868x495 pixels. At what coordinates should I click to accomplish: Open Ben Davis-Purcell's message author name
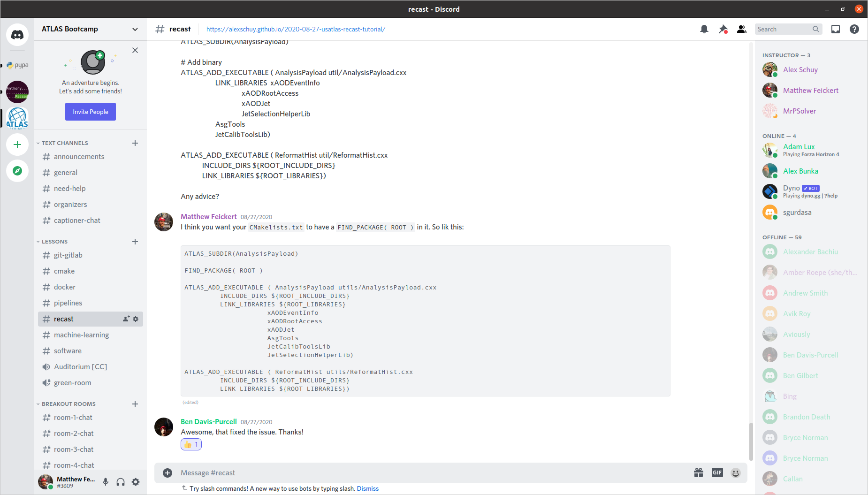pos(209,422)
